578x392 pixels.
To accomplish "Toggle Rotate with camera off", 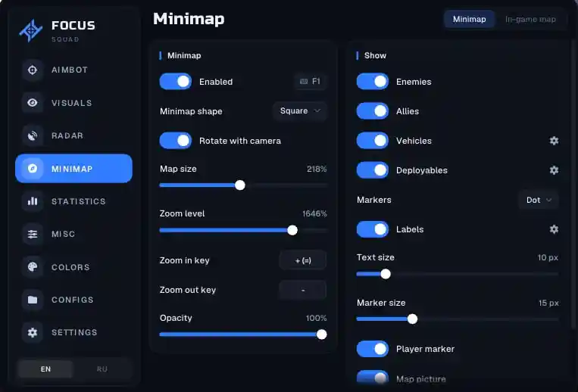I will pyautogui.click(x=176, y=141).
